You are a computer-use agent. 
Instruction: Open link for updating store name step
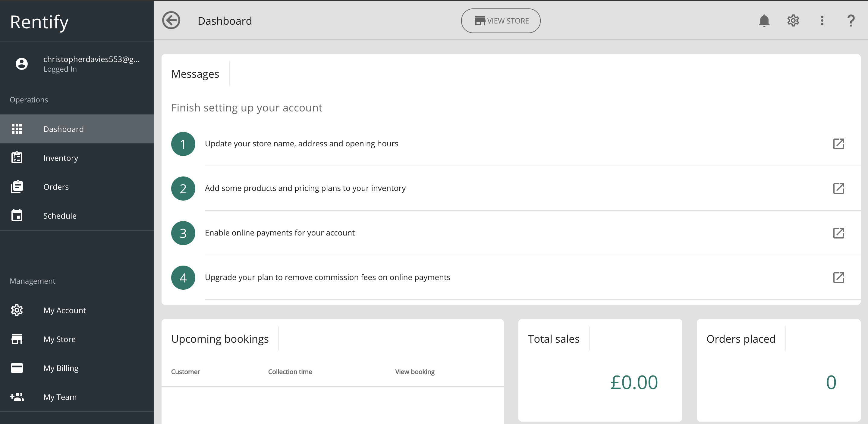pos(838,144)
